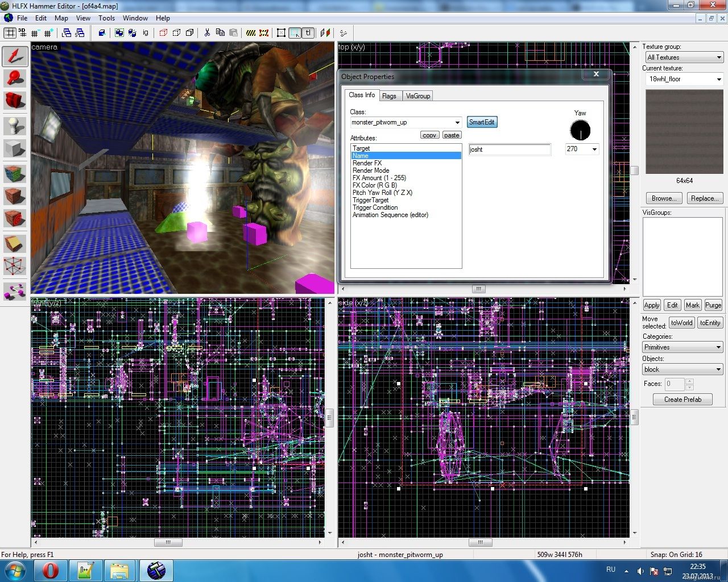728x582 pixels.
Task: Click the Smaller Grid icon
Action: tap(35, 33)
